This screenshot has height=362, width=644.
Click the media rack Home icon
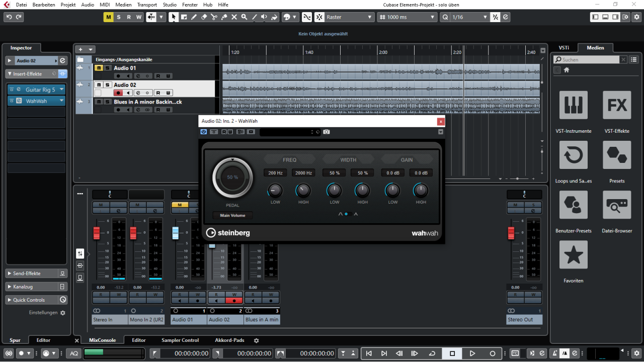(567, 70)
